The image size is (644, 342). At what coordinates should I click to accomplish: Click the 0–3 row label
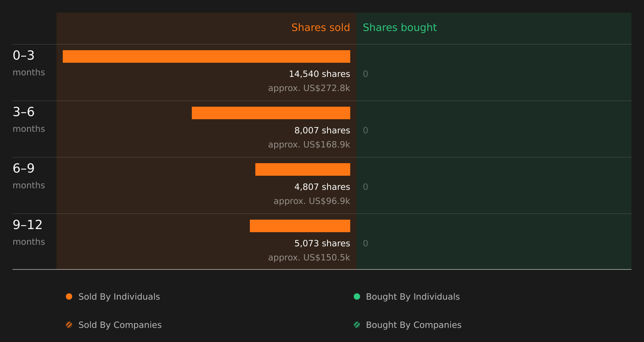(x=24, y=56)
